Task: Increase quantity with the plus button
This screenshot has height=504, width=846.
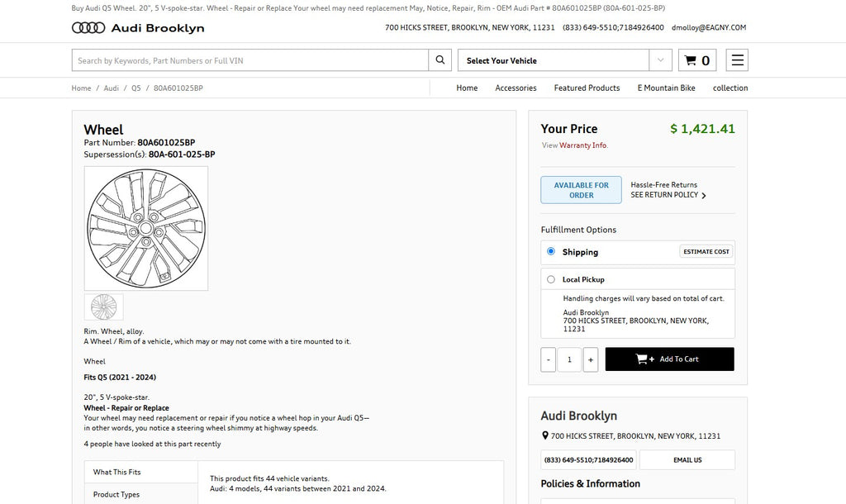Action: coord(591,359)
